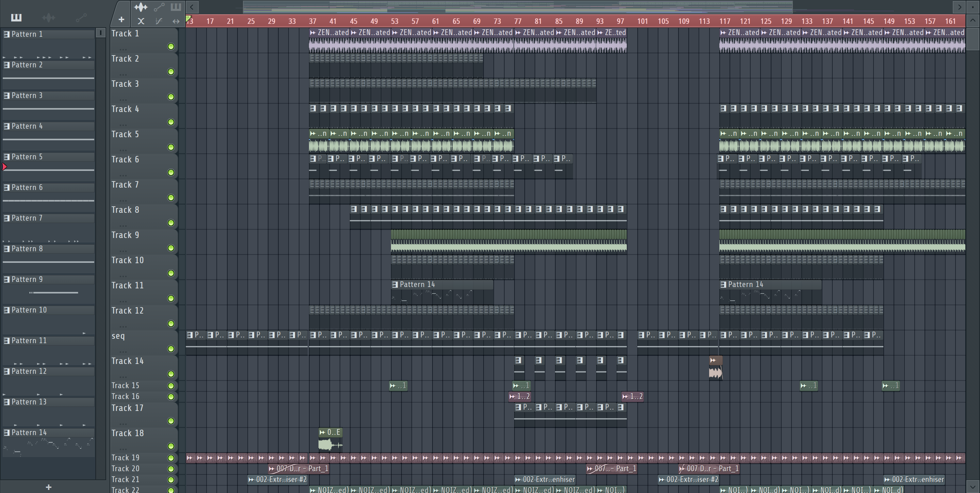
Task: Toggle the crossfade X tool
Action: pyautogui.click(x=141, y=21)
